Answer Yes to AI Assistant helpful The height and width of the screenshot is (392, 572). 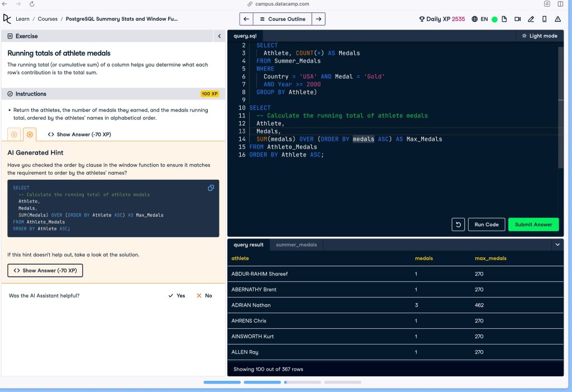coord(177,295)
